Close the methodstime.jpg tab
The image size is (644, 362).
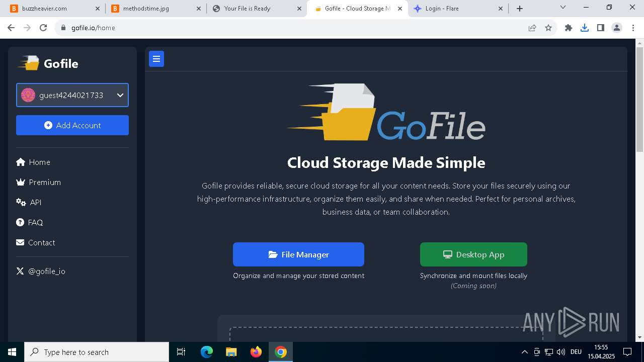[198, 9]
